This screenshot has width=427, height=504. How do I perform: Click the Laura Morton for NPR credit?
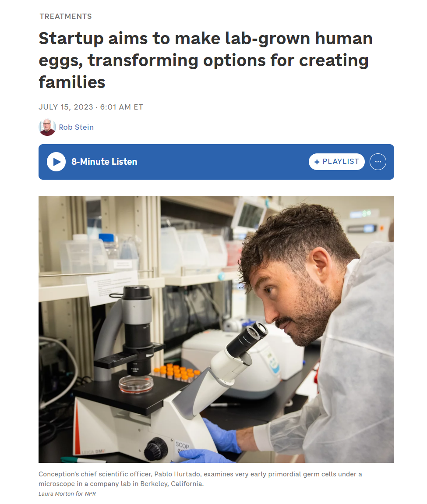[x=67, y=494]
